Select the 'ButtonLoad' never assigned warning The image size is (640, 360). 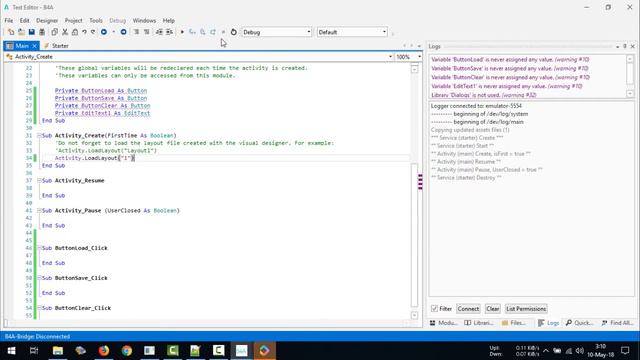coord(510,60)
